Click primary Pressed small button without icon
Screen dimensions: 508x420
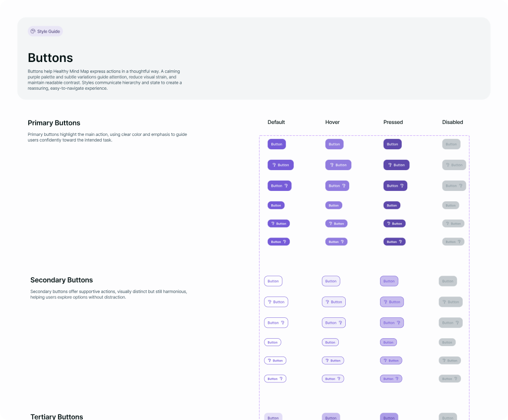392,205
